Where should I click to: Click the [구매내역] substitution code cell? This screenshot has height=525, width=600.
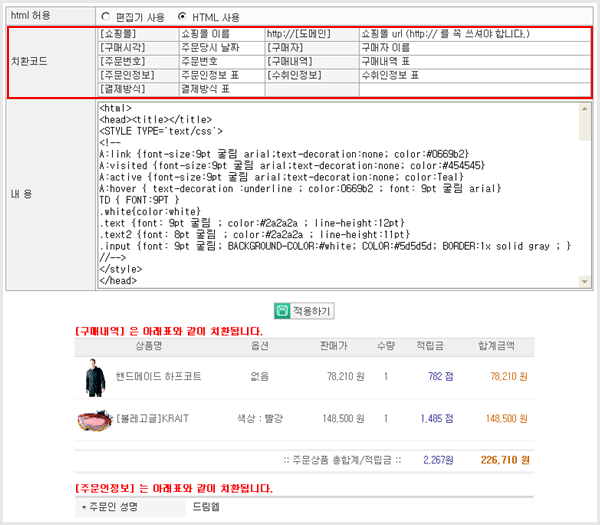(x=294, y=62)
